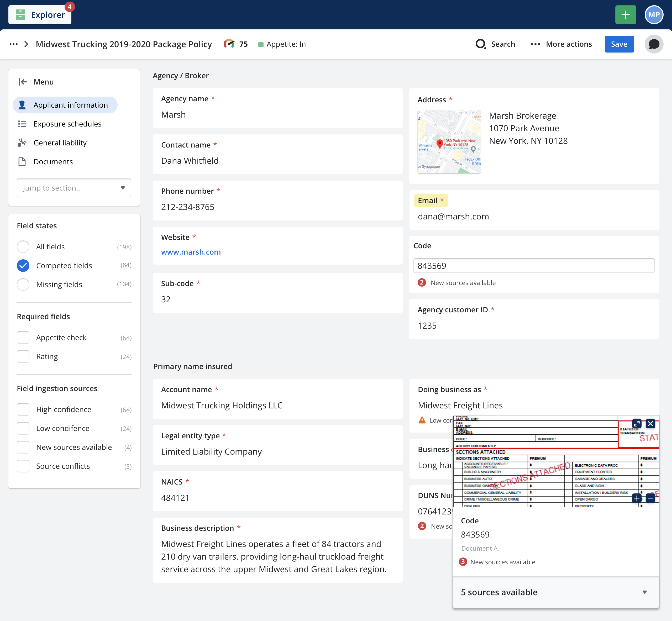Click the Appetite: In status indicator
This screenshot has width=672, height=621.
tap(282, 44)
